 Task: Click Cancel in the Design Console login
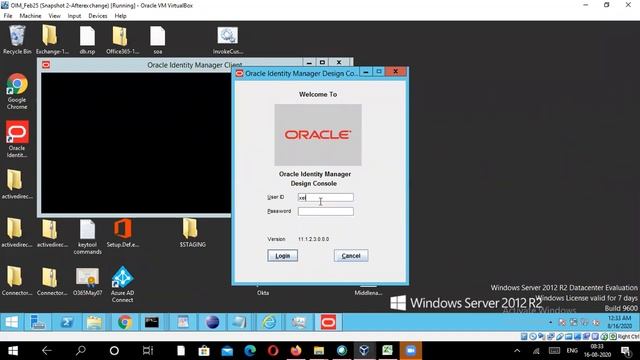pyautogui.click(x=351, y=256)
